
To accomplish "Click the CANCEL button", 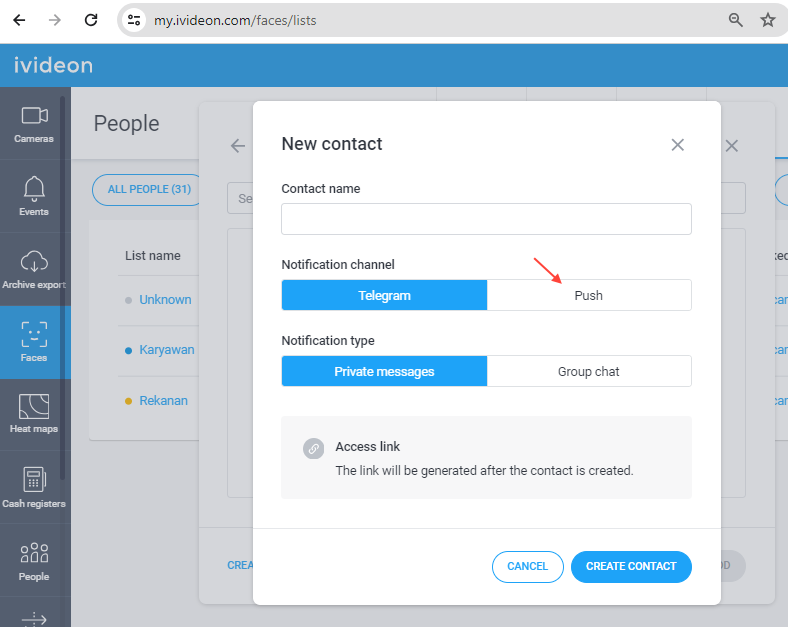I will pyautogui.click(x=528, y=567).
